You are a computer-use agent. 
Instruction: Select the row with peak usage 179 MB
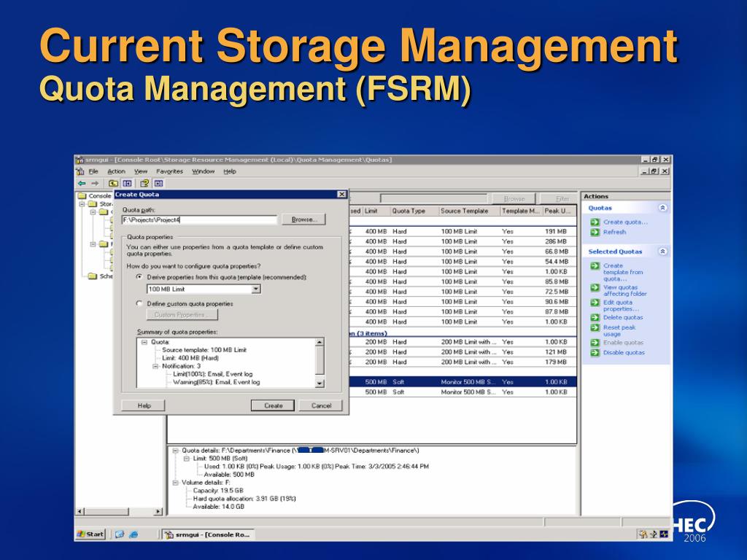coord(462,362)
